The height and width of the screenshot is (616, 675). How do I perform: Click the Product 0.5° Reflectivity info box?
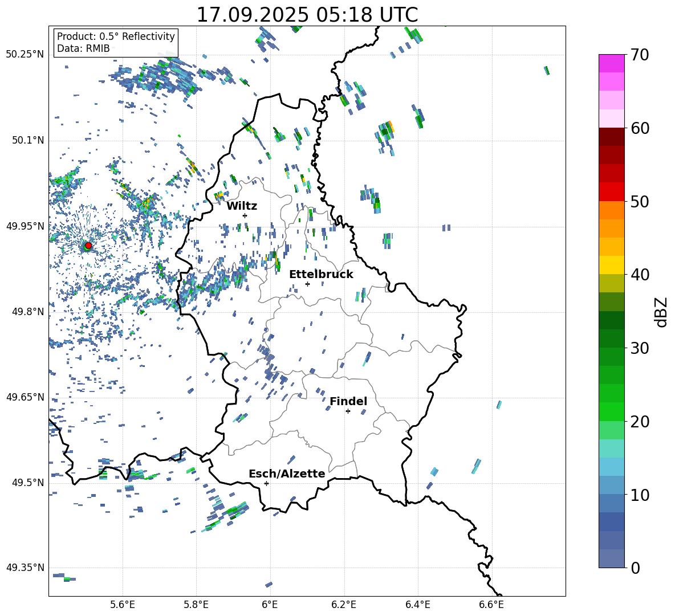116,43
